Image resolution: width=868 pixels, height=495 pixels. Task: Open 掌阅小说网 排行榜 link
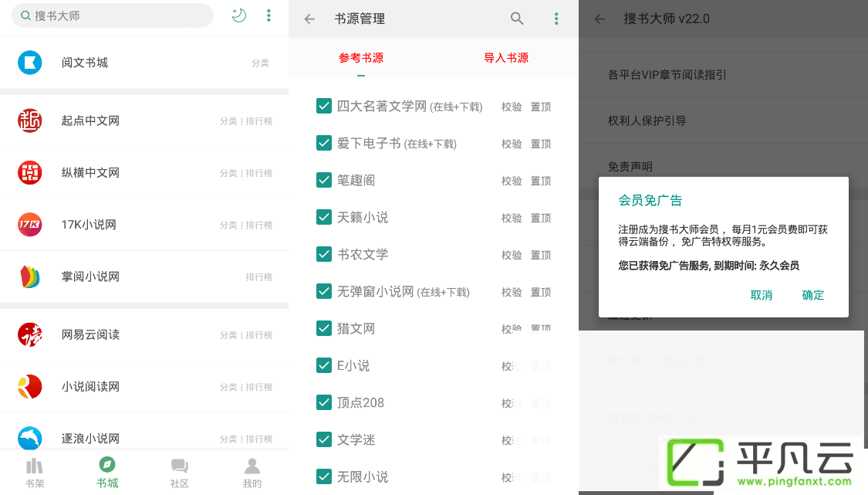click(259, 277)
